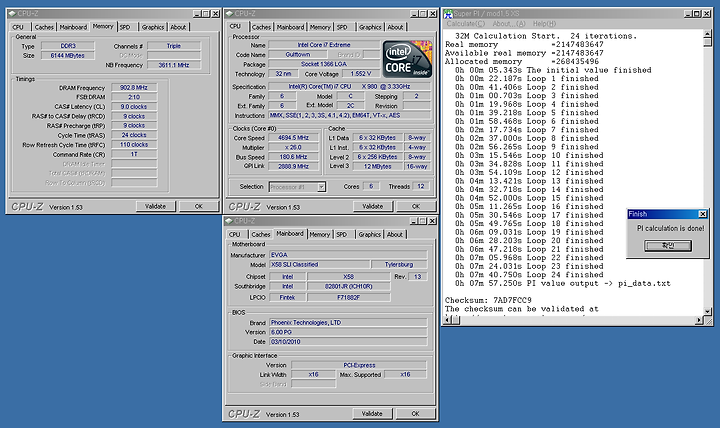Open Mainboard tab in the Memory window
Screen dimensions: 720x428
coord(73,27)
